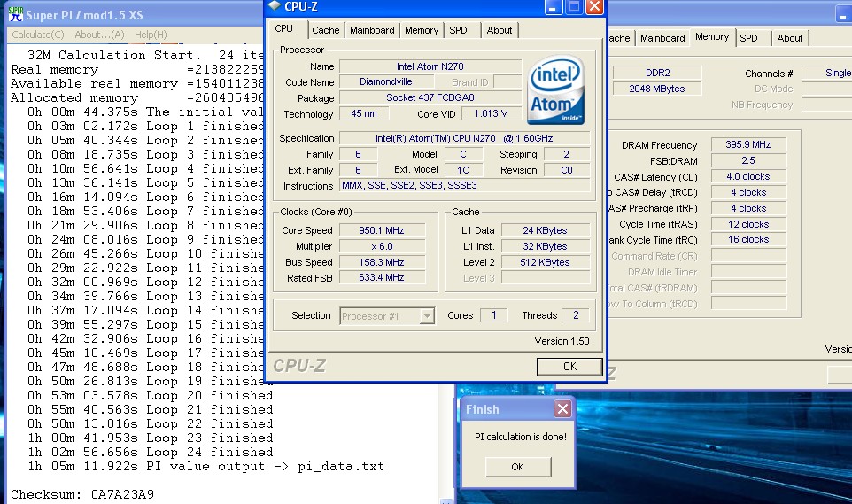Image resolution: width=852 pixels, height=504 pixels.
Task: Minimize the front CPU-Z window
Action: (x=554, y=7)
